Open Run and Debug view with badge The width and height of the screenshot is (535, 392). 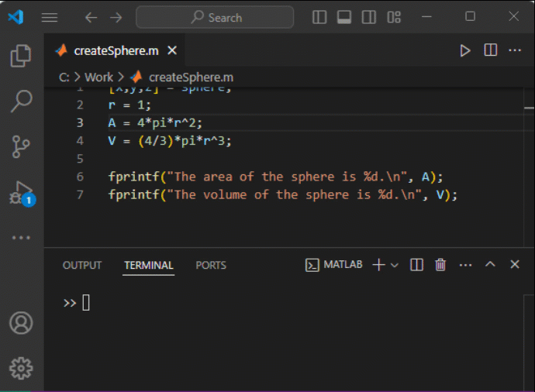coord(22,194)
